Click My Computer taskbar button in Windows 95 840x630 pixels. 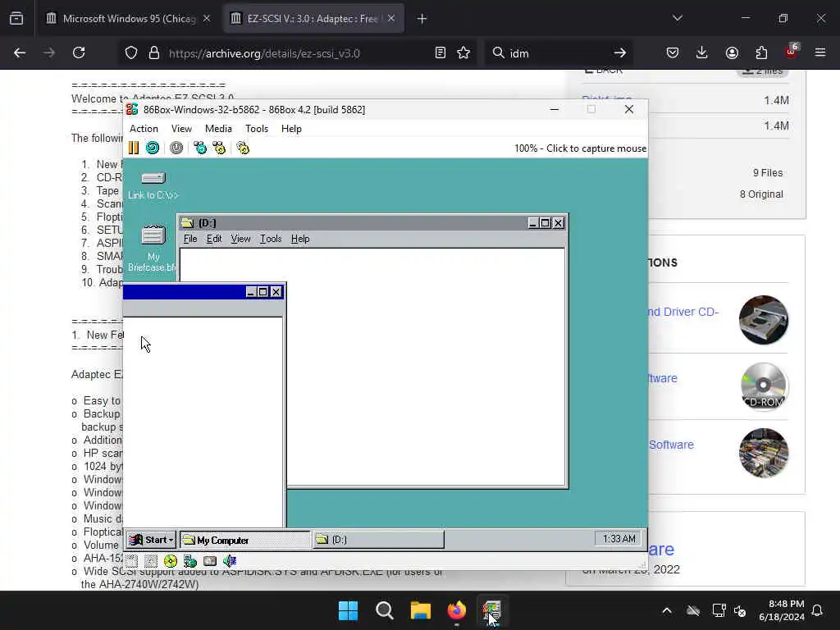244,540
